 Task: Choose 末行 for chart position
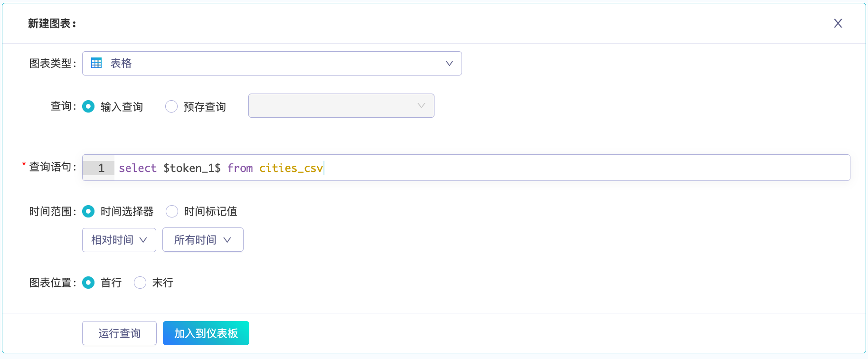[x=140, y=283]
